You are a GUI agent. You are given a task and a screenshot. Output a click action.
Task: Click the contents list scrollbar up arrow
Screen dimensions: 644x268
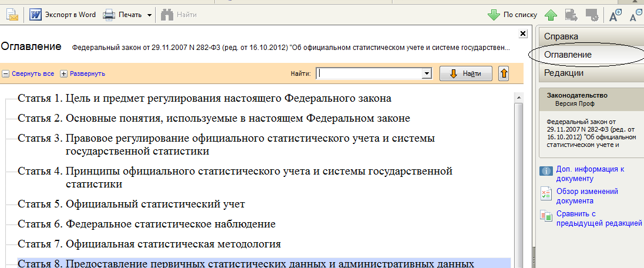[x=518, y=98]
